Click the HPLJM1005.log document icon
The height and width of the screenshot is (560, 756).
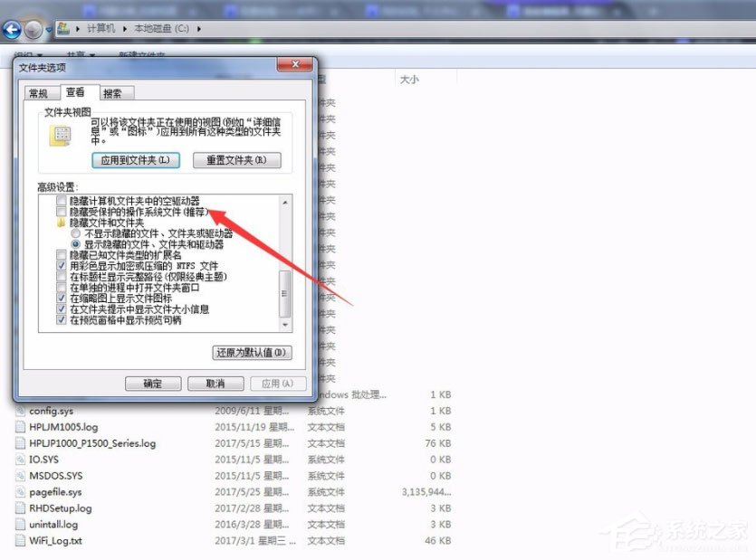[x=22, y=427]
